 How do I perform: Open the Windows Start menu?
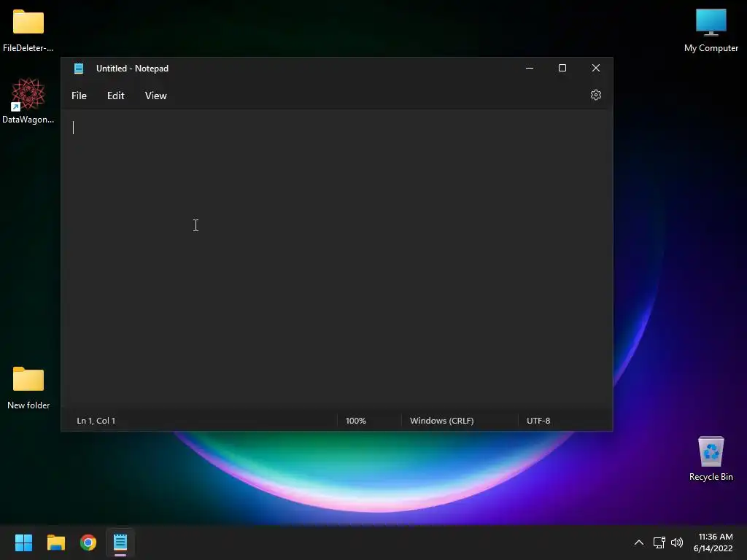coord(23,542)
